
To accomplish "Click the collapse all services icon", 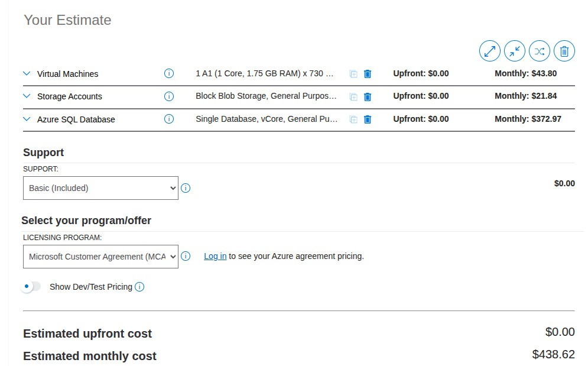I will pos(514,51).
